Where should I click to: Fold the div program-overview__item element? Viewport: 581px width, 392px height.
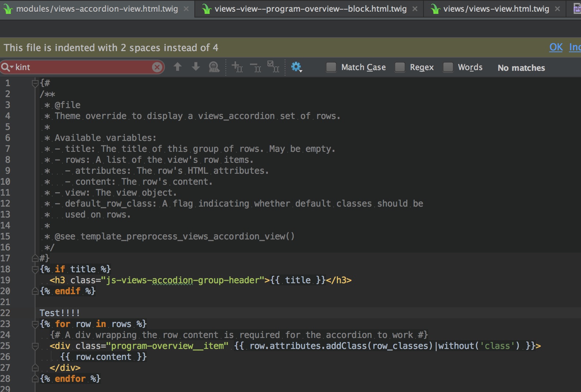35,346
